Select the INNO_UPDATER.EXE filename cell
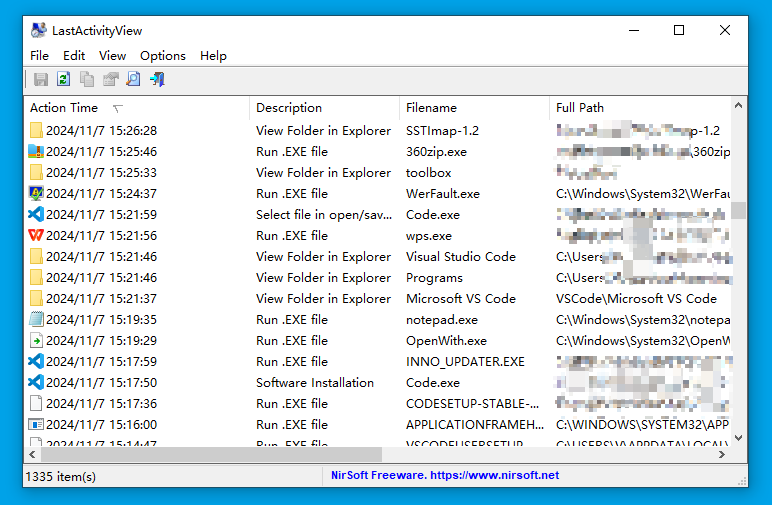 click(465, 362)
